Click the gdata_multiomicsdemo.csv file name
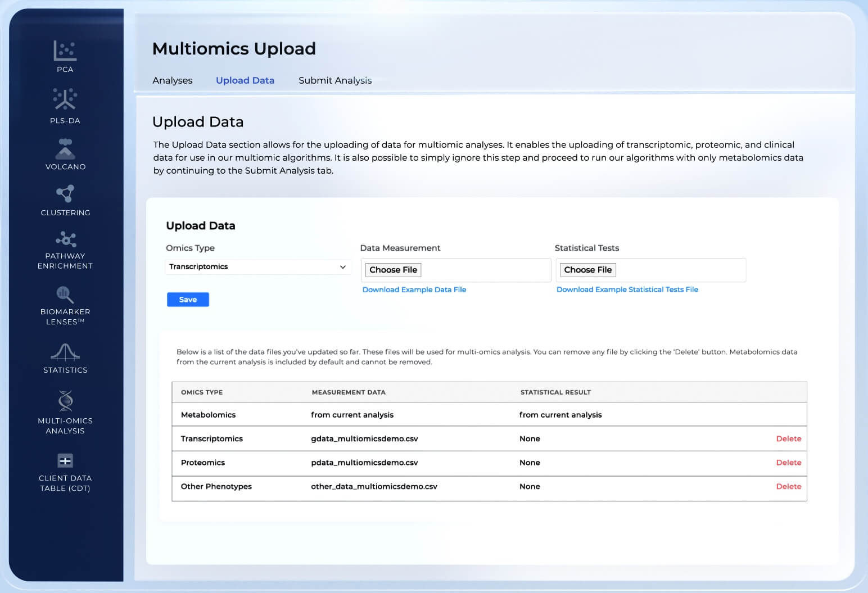 364,438
